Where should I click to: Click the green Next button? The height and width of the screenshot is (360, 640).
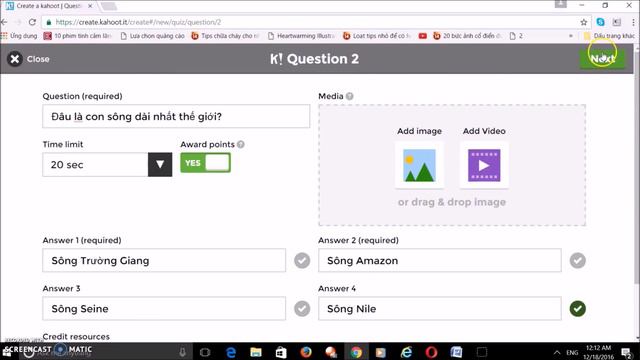click(x=602, y=59)
